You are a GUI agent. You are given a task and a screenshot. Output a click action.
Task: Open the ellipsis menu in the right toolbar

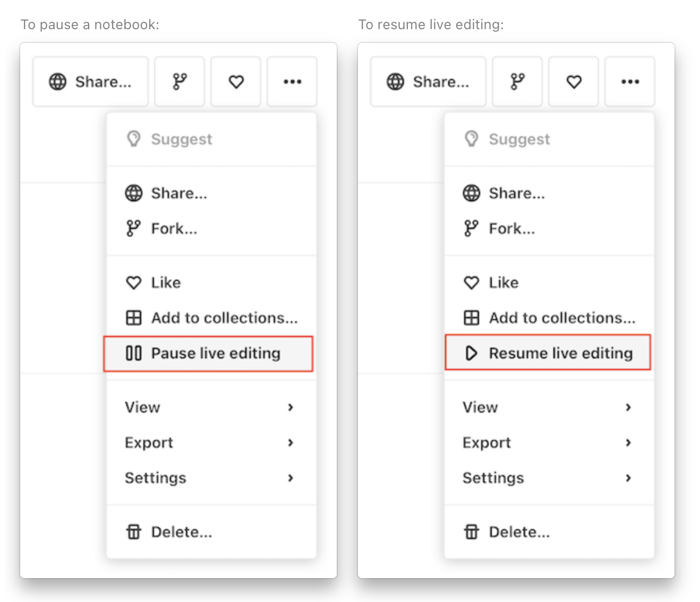629,82
